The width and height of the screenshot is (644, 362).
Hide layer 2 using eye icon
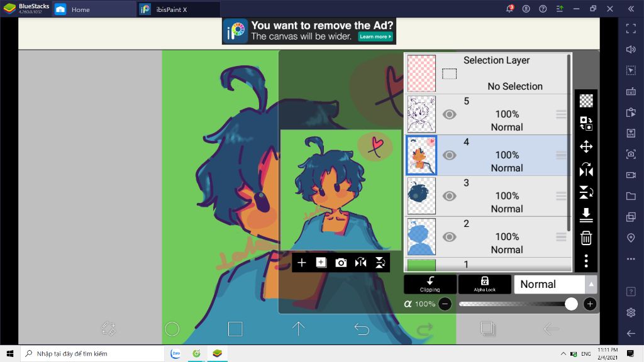[x=449, y=237]
